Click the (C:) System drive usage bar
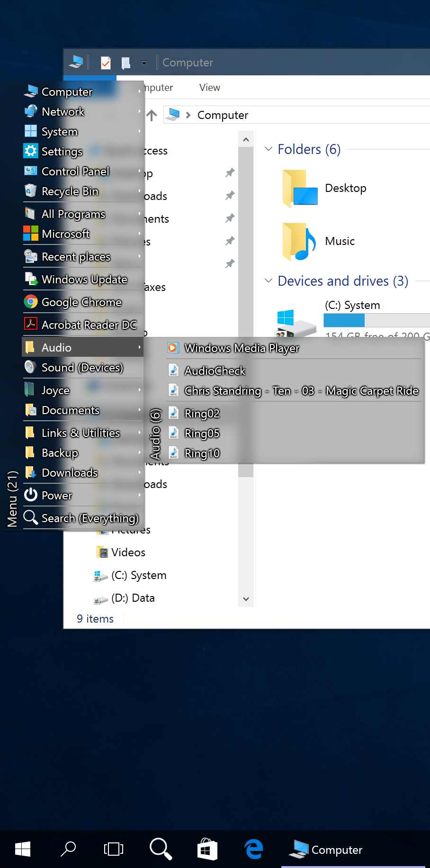 click(x=376, y=321)
